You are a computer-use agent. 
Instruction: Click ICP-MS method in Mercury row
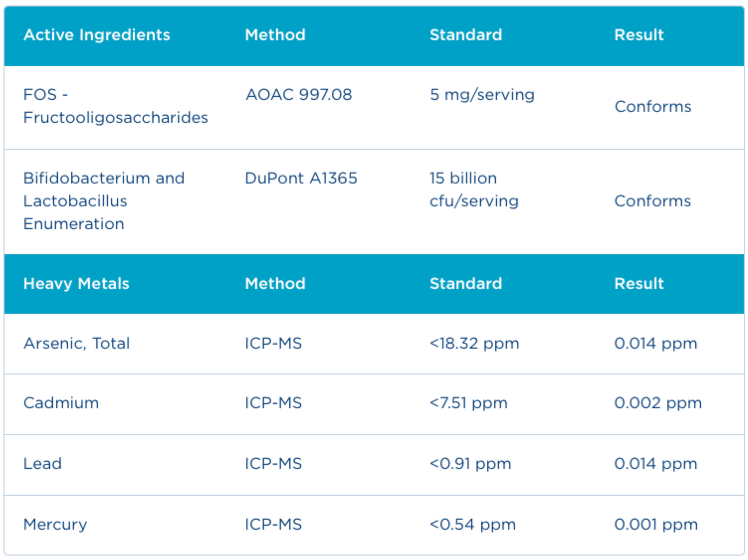(x=273, y=524)
